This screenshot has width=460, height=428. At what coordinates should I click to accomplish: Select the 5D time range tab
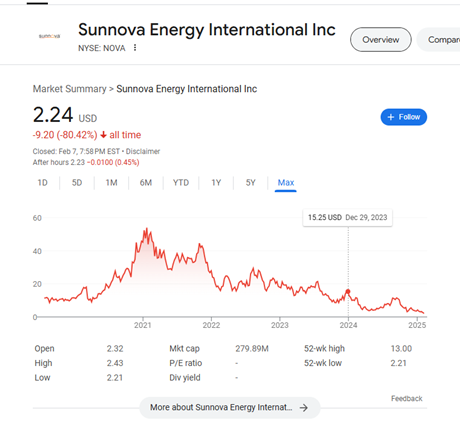click(x=77, y=183)
